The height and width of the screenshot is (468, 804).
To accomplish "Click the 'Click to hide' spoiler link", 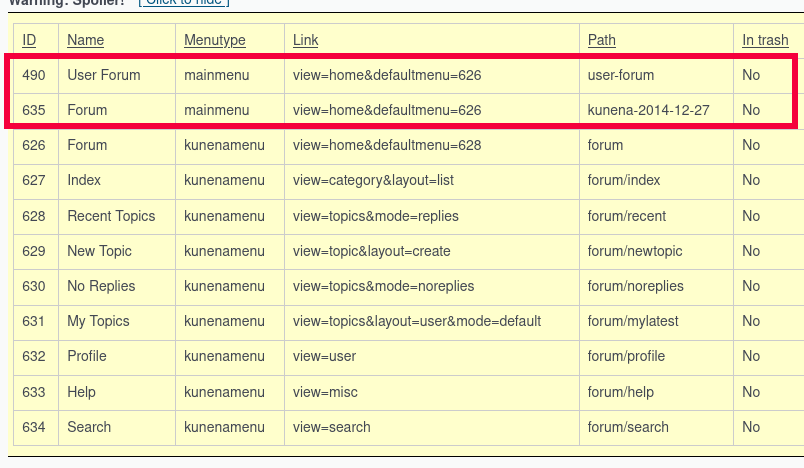I will coord(184,3).
